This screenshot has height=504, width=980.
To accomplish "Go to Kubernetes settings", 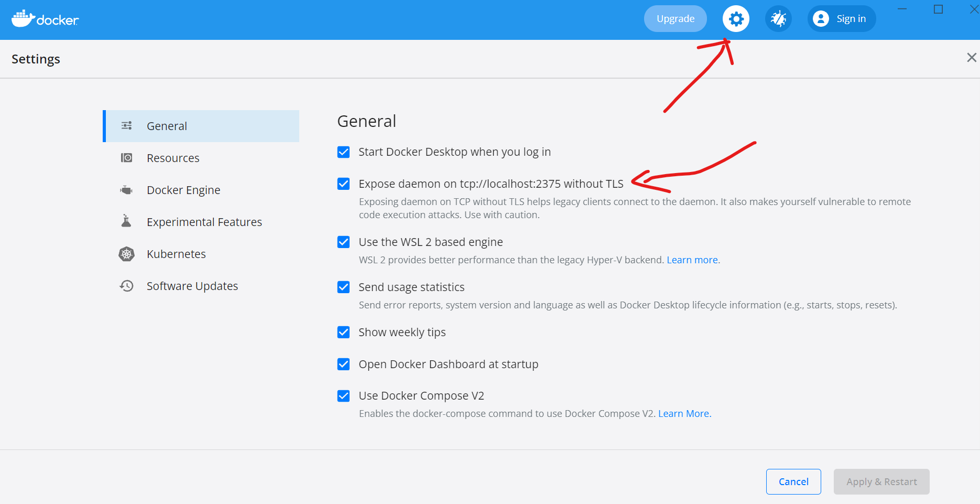I will click(x=201, y=254).
